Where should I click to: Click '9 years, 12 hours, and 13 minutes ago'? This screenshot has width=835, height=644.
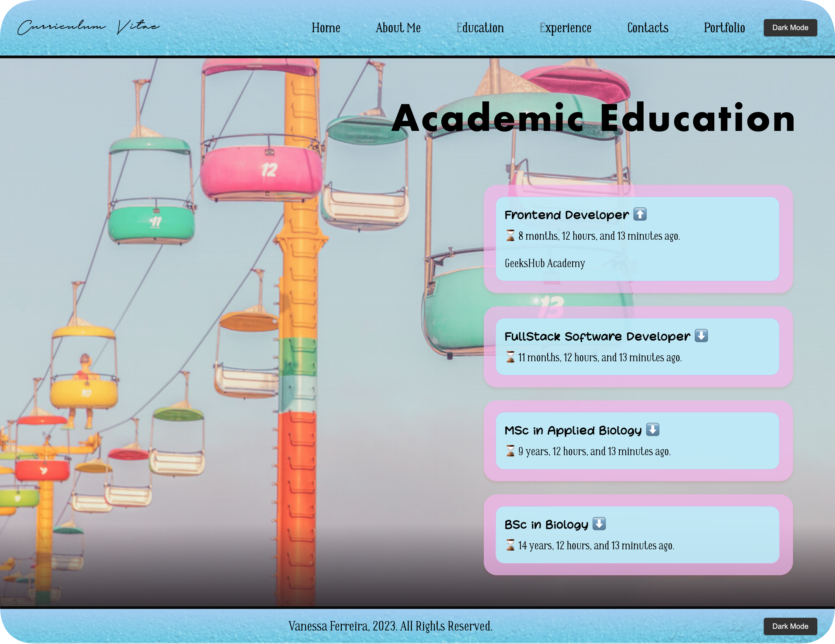pos(594,451)
